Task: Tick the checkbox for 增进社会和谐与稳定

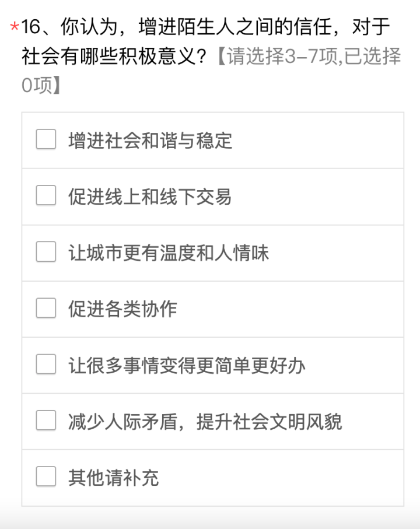Action: 46,140
